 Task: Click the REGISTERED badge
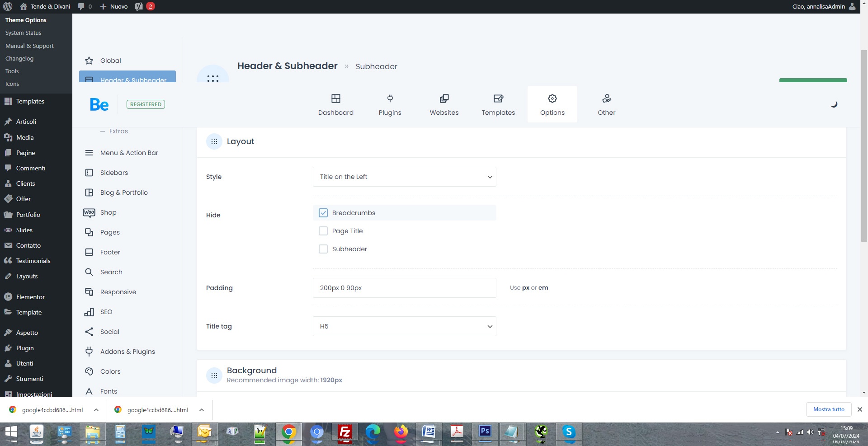[x=146, y=104]
